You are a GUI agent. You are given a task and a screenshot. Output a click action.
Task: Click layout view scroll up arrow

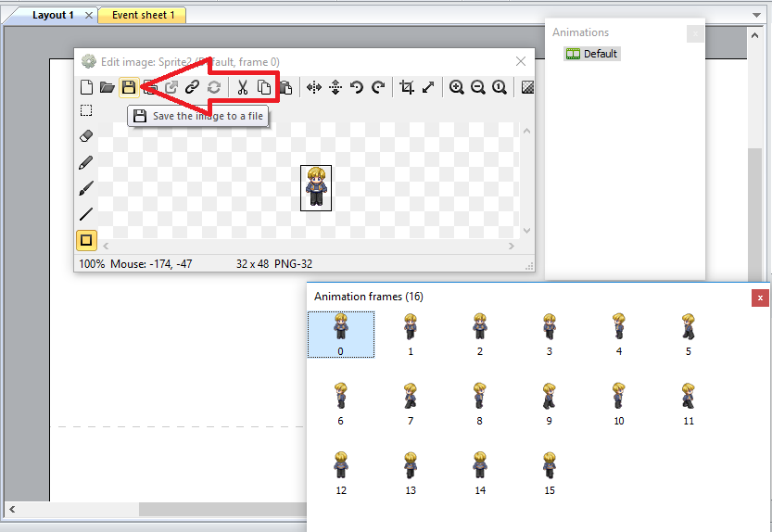point(754,35)
